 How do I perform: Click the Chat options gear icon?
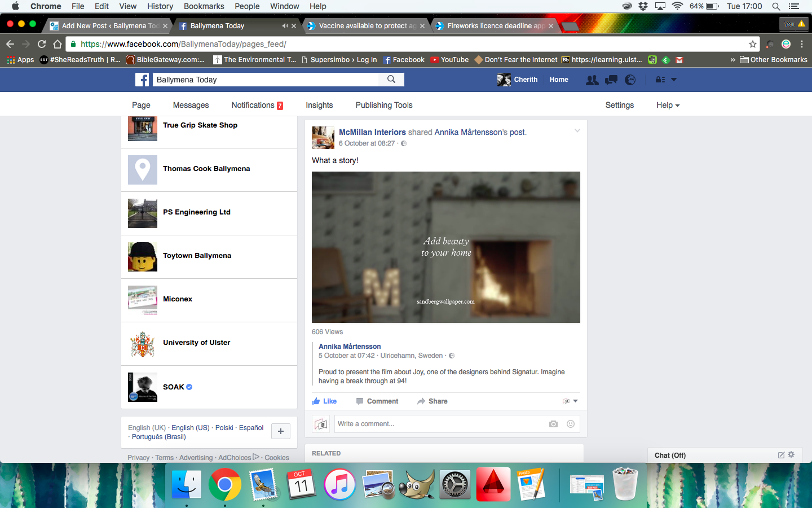click(x=791, y=455)
